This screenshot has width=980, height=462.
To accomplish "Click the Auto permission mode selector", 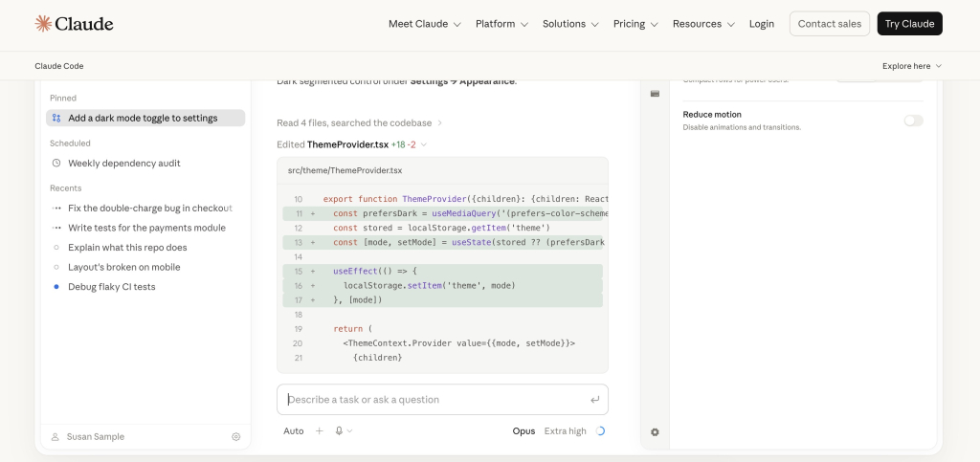I will point(294,431).
